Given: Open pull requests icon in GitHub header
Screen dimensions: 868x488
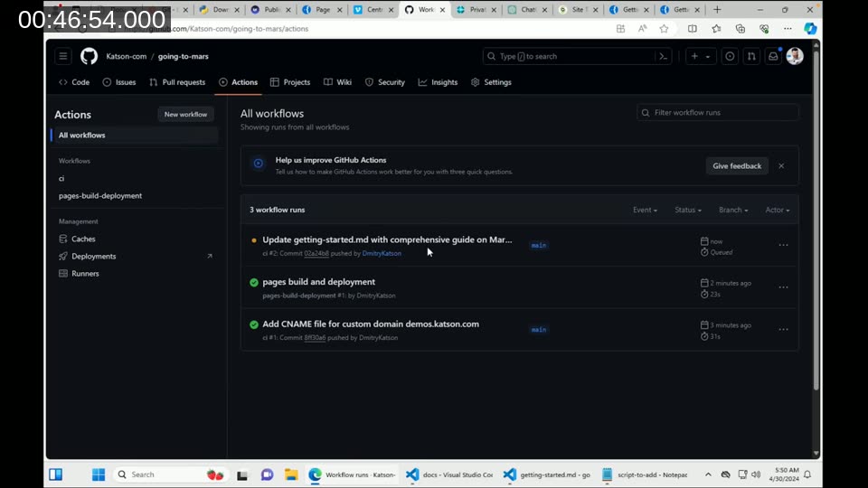Looking at the screenshot, I should 751,56.
